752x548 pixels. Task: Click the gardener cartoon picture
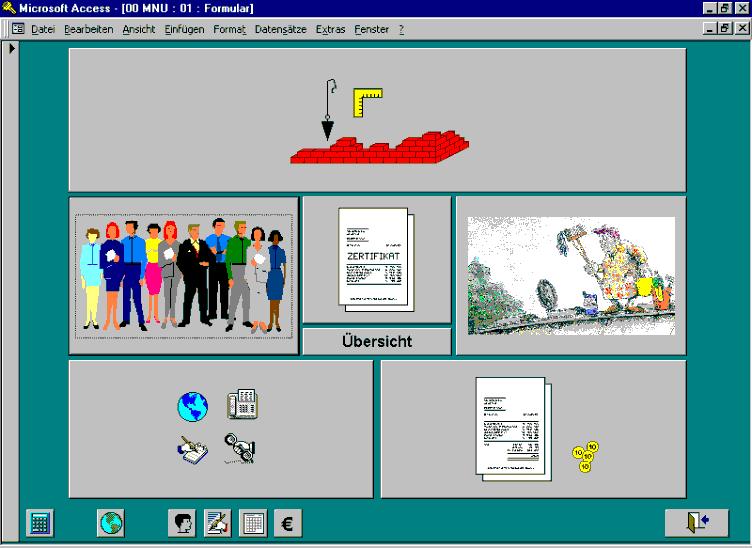[x=570, y=275]
